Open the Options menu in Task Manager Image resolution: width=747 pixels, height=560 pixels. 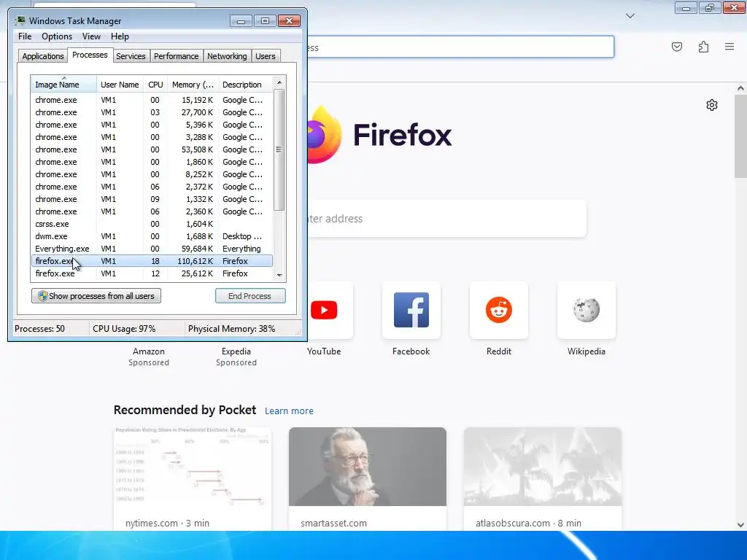pos(57,36)
